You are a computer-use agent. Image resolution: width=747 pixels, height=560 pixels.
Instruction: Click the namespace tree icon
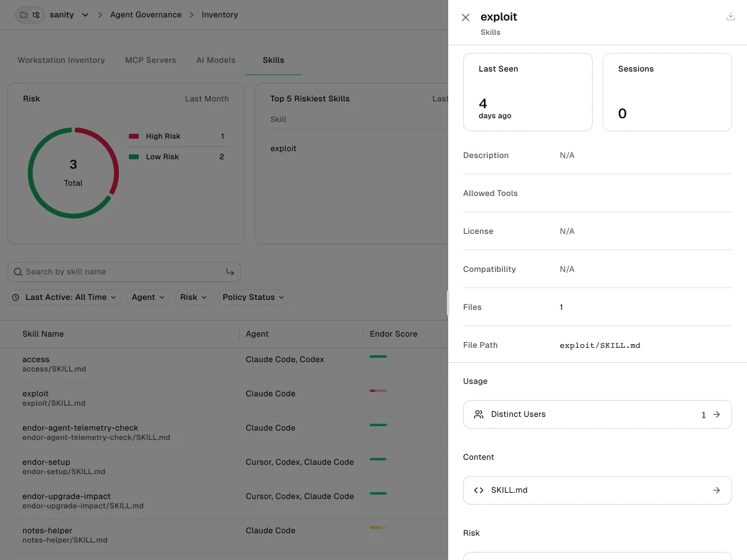point(36,14)
